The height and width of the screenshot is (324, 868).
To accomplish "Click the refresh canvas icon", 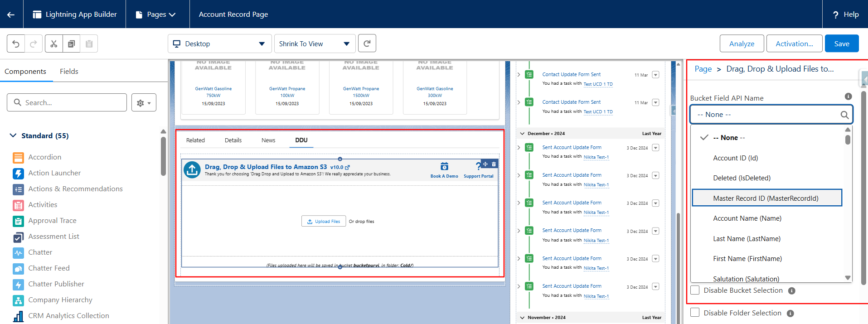I will pos(367,44).
